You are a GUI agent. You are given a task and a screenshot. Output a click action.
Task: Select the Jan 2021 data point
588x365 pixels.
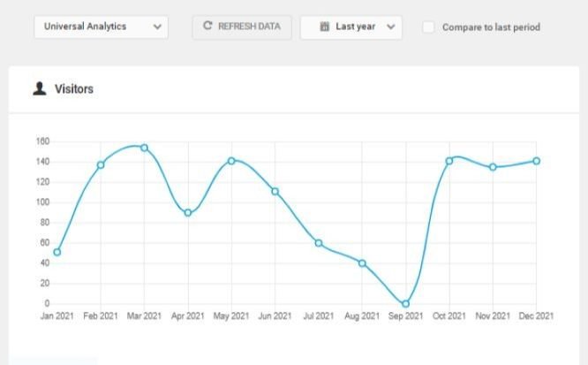pos(57,252)
